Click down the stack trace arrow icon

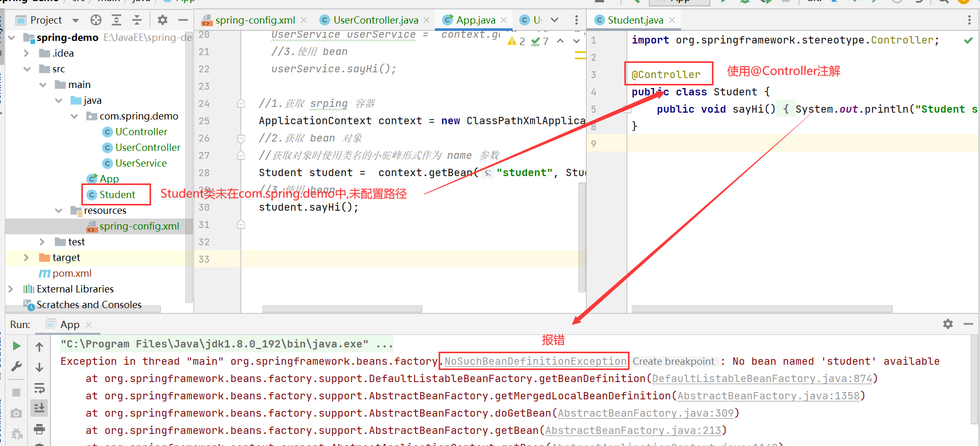39,367
